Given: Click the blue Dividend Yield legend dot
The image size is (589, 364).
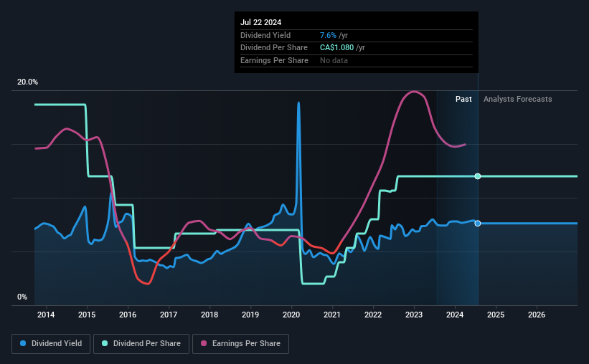Looking at the screenshot, I should tap(23, 343).
